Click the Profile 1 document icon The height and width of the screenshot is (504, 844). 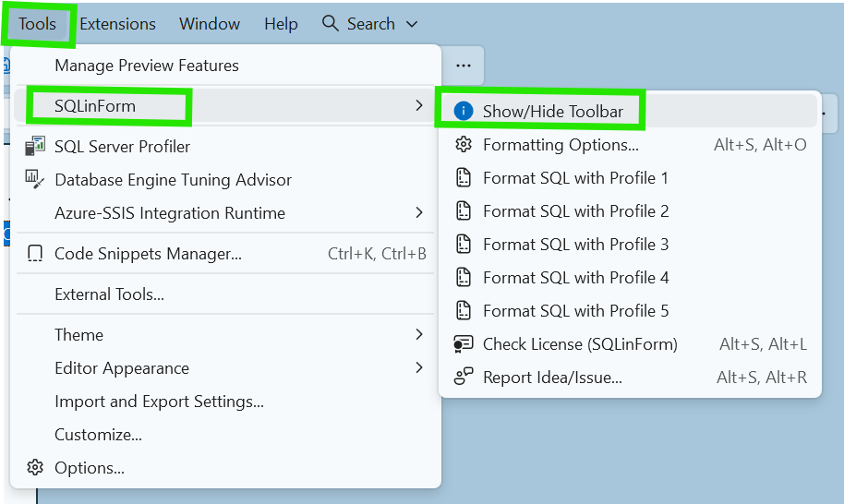pyautogui.click(x=464, y=177)
